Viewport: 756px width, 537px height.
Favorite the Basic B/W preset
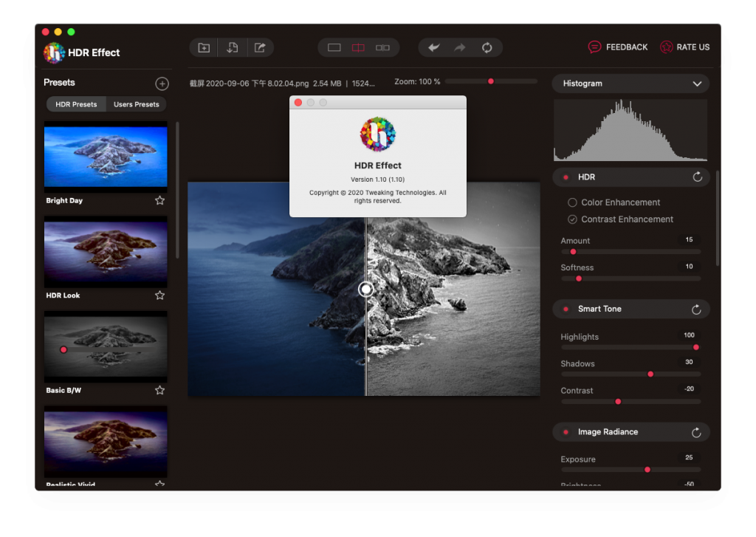[159, 390]
